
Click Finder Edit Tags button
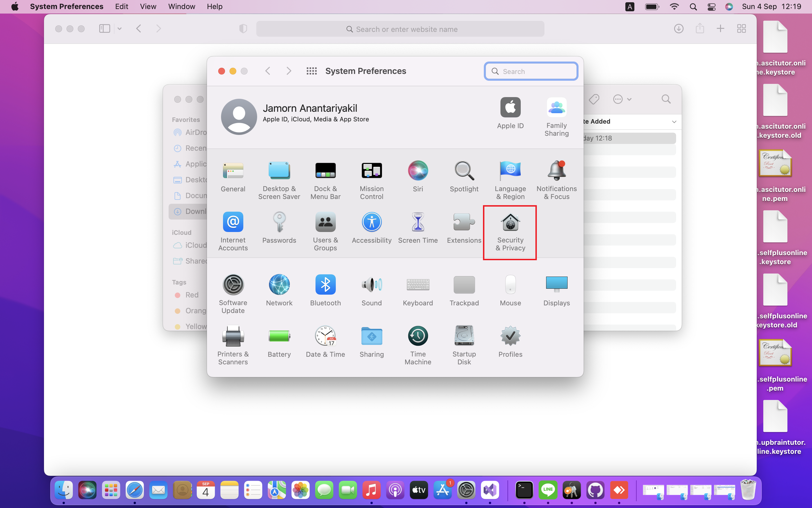click(x=594, y=99)
